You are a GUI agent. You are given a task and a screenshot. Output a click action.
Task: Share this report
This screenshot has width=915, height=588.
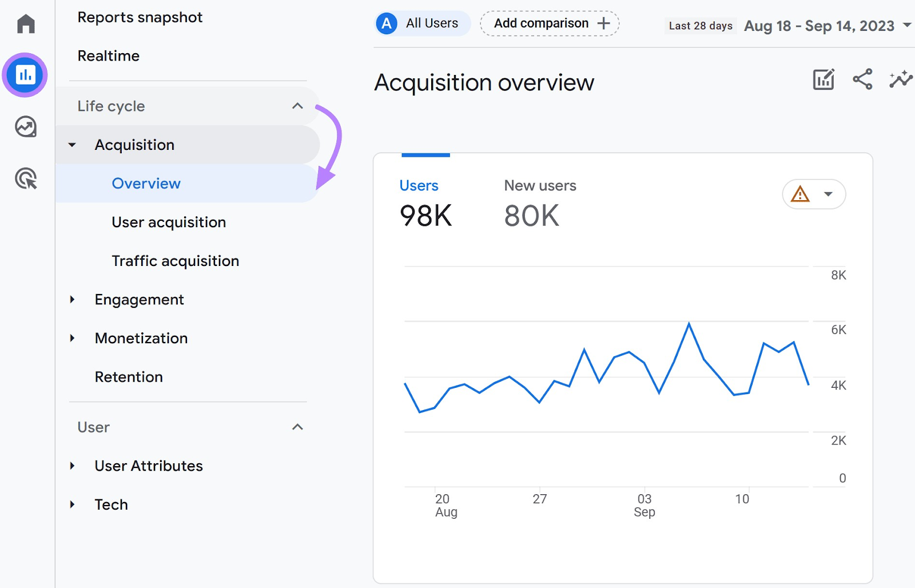click(861, 80)
